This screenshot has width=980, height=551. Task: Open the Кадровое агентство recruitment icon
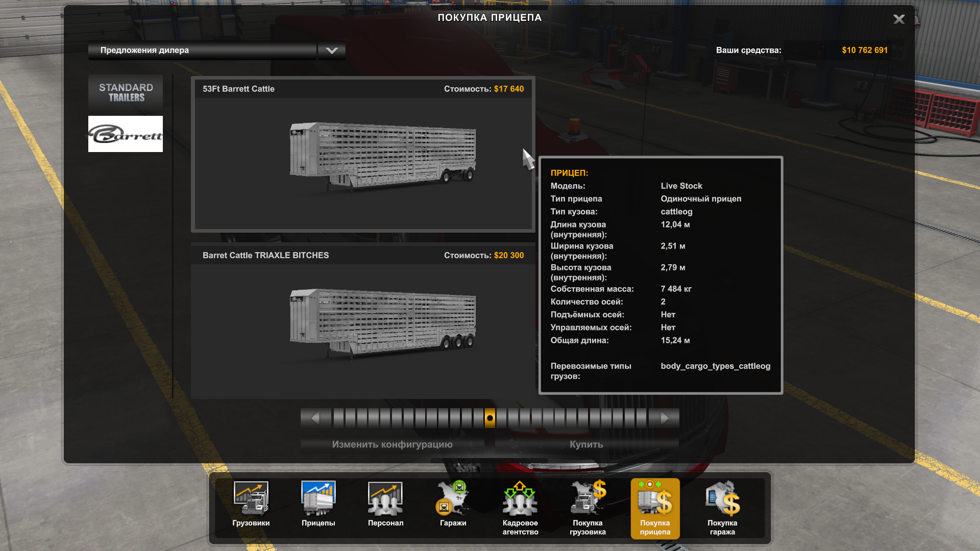(520, 508)
